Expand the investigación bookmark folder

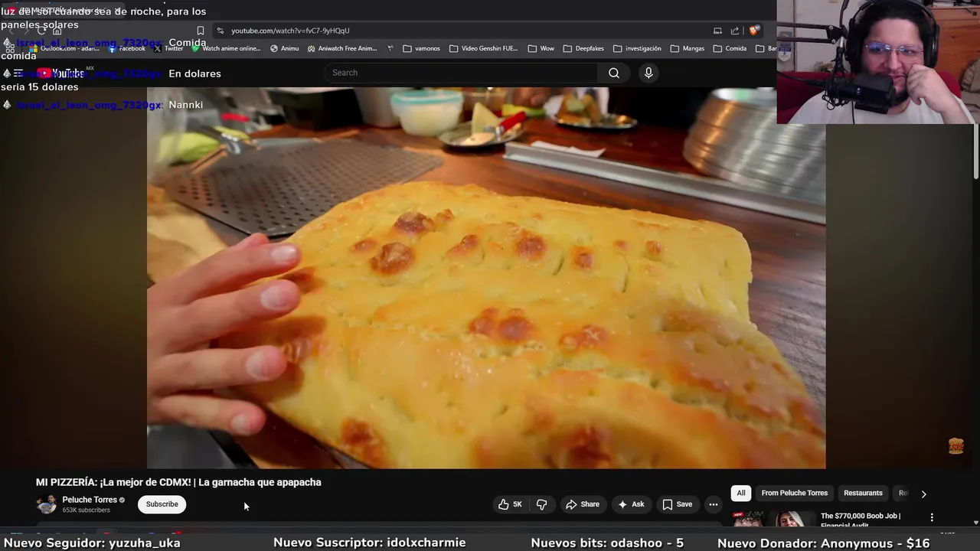pyautogui.click(x=637, y=48)
